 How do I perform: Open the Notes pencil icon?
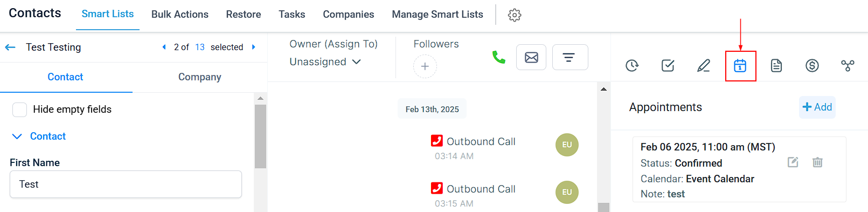coord(704,66)
